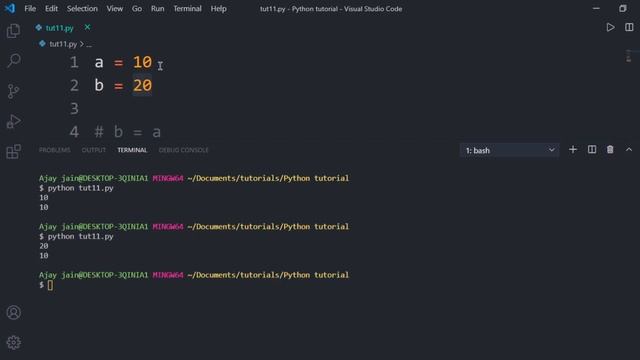Place cursor on line 'a = 10'
640x360 pixels.
coord(123,62)
